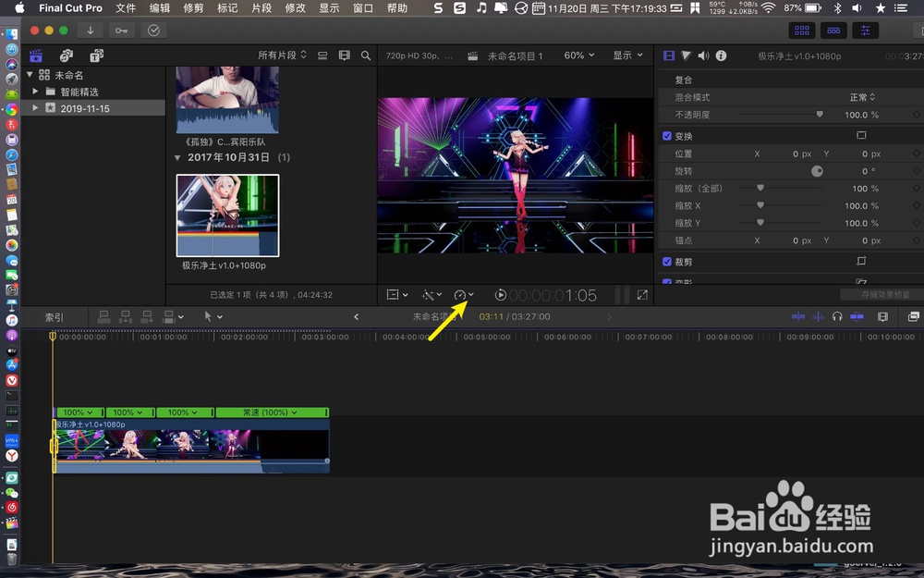This screenshot has width=924, height=578.
Task: Show the effects browser icon
Action: click(x=914, y=316)
